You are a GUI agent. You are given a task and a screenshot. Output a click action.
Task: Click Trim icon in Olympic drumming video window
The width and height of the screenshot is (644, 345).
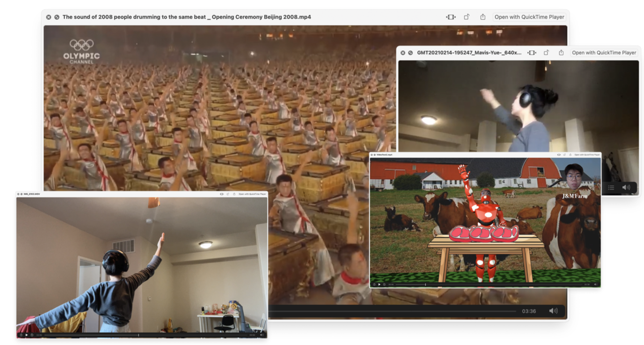(451, 17)
